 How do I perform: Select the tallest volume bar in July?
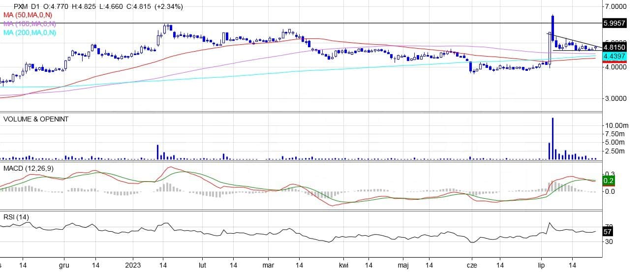tap(552, 139)
